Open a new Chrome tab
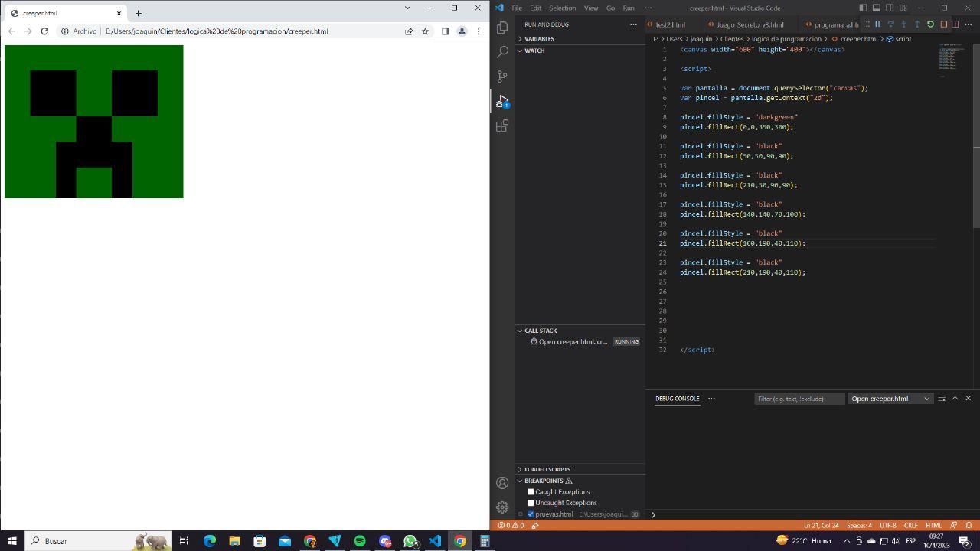The width and height of the screenshot is (980, 551). tap(138, 13)
